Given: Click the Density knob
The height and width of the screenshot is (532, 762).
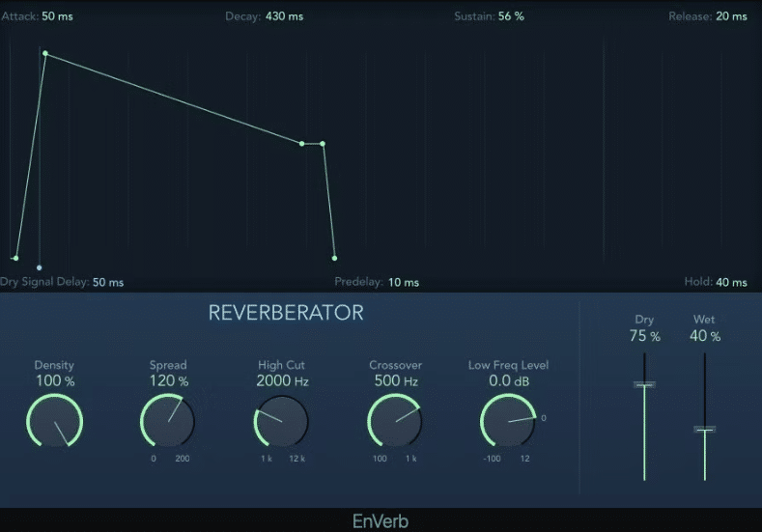Looking at the screenshot, I should 55,421.
